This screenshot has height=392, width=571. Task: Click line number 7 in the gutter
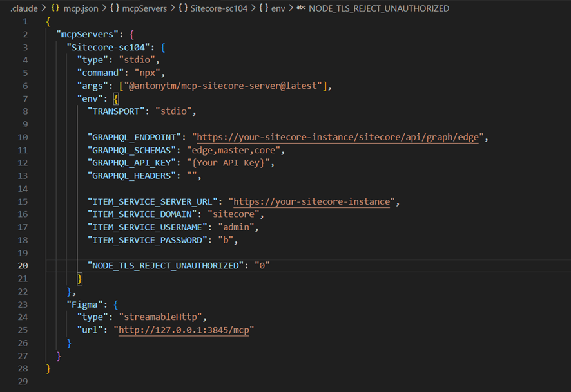coord(26,98)
